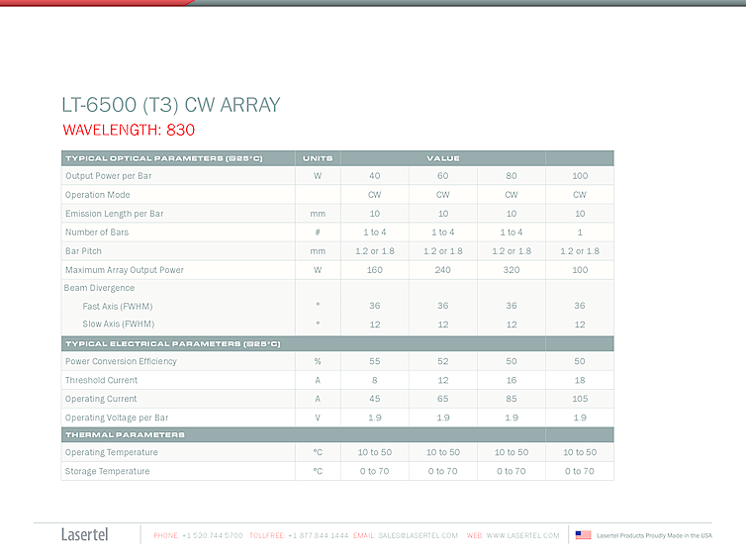Open the www.lasertel.com web link
The image size is (746, 560).
522,535
